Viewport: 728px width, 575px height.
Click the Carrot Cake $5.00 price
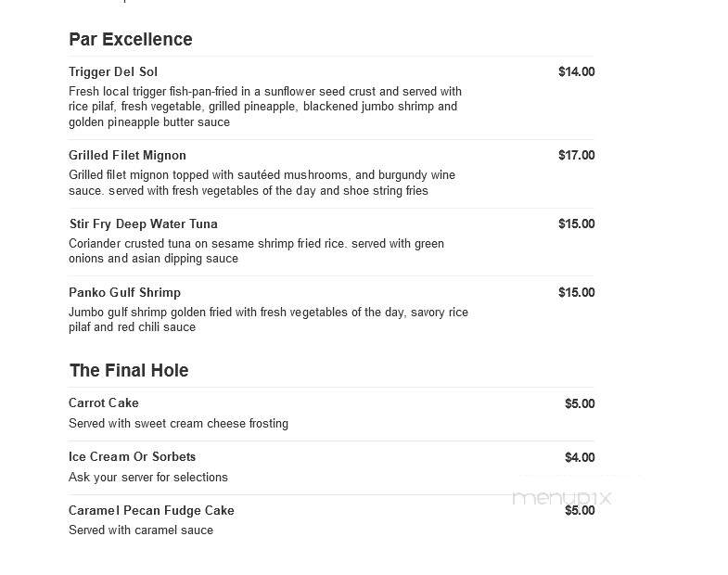[x=580, y=403]
